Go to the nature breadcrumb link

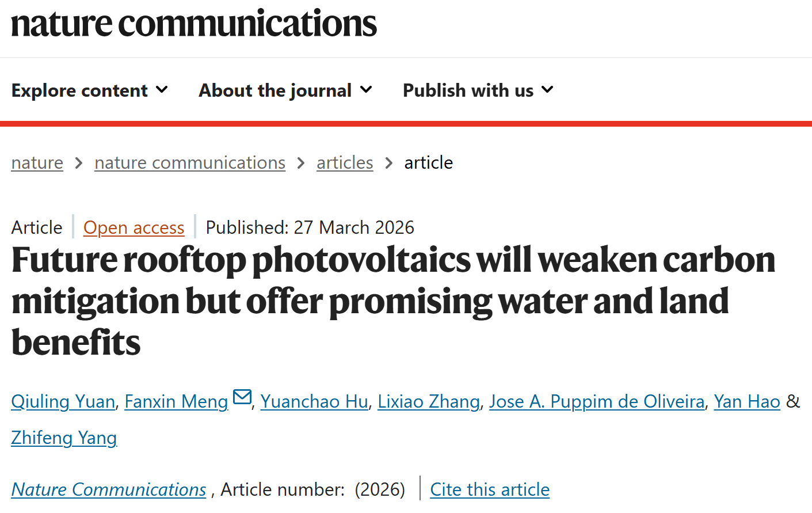tap(37, 163)
